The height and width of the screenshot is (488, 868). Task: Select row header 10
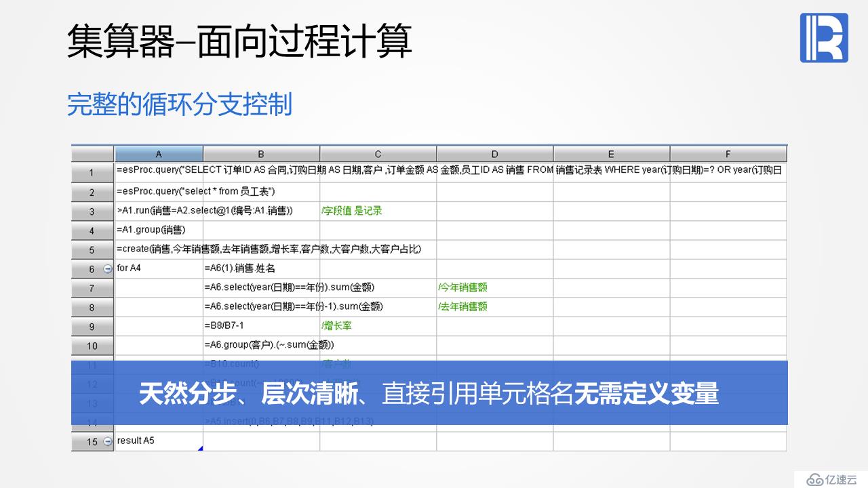92,346
